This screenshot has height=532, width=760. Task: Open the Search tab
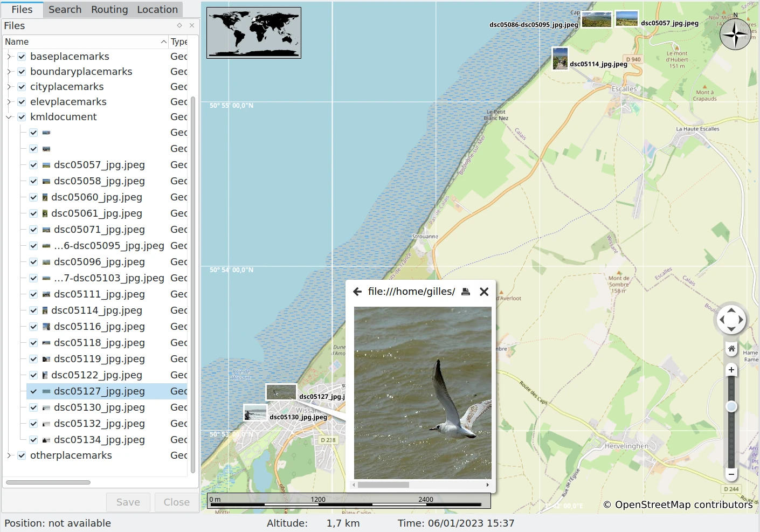[65, 10]
